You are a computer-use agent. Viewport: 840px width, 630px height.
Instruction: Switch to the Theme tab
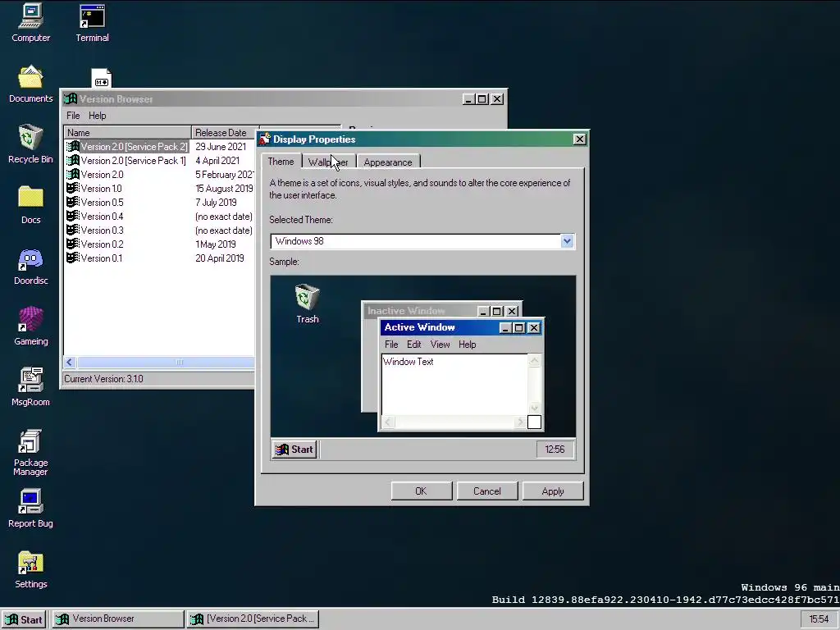(281, 162)
